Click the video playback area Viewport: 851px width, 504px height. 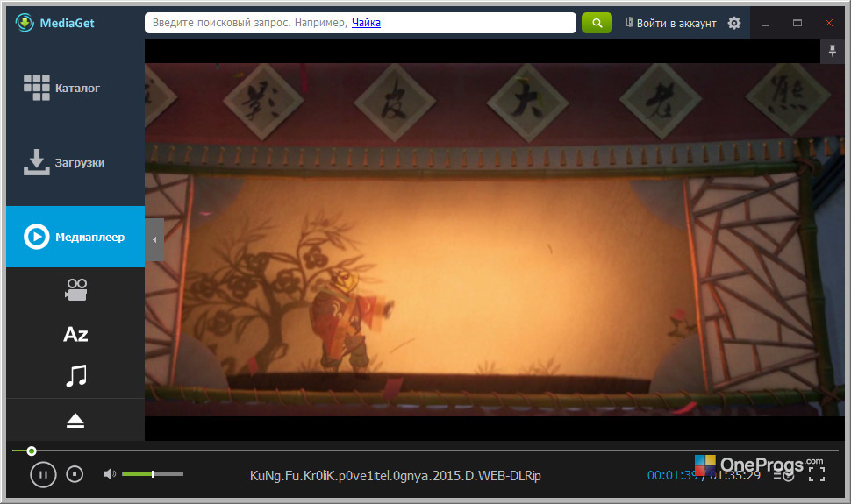click(494, 240)
